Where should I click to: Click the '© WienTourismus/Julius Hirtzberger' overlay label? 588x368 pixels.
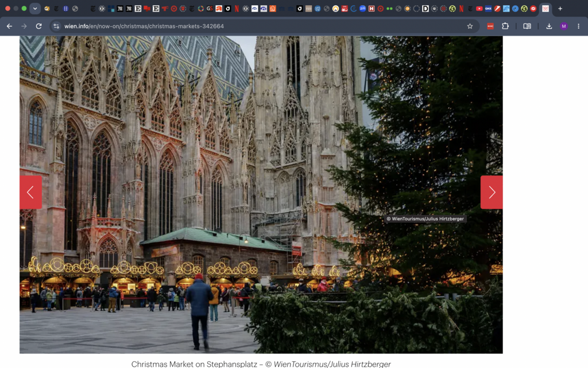coord(425,219)
